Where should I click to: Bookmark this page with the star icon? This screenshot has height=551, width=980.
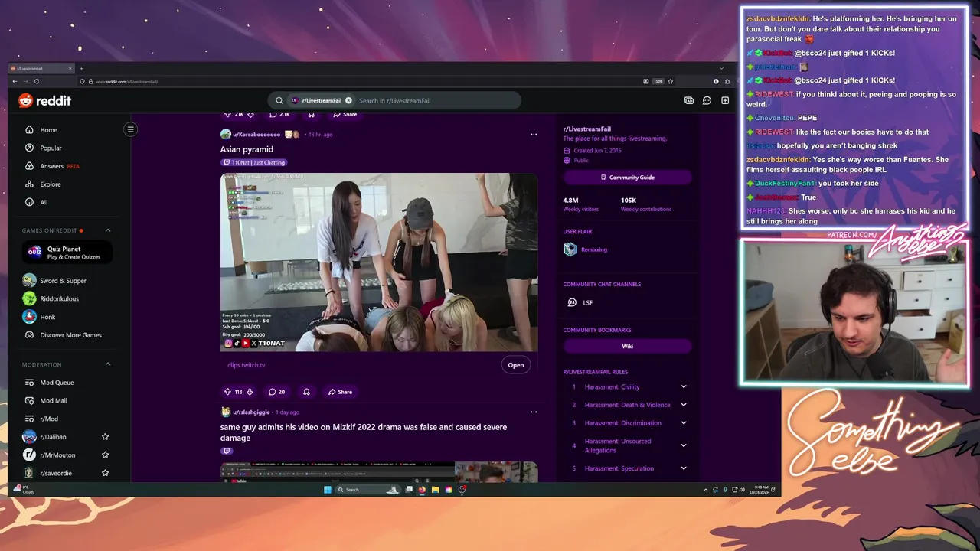tap(671, 81)
